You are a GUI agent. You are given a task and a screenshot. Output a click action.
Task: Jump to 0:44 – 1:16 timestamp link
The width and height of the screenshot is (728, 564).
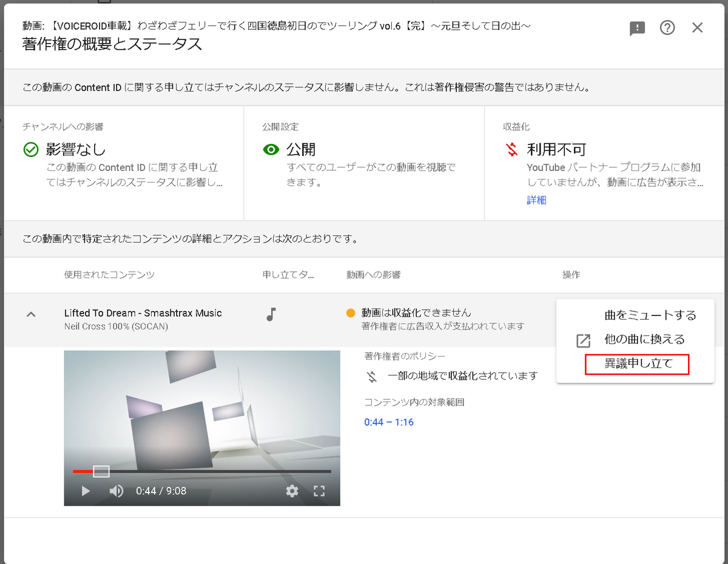point(389,422)
